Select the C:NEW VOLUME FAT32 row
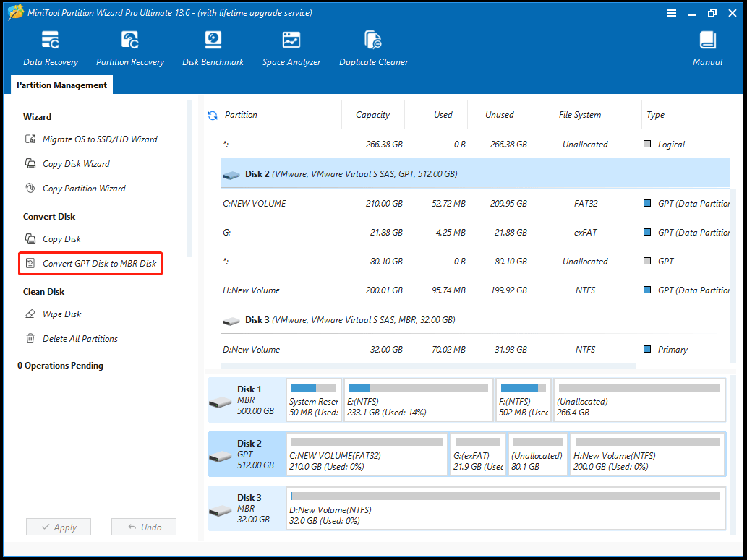This screenshot has width=747, height=560. (x=475, y=203)
